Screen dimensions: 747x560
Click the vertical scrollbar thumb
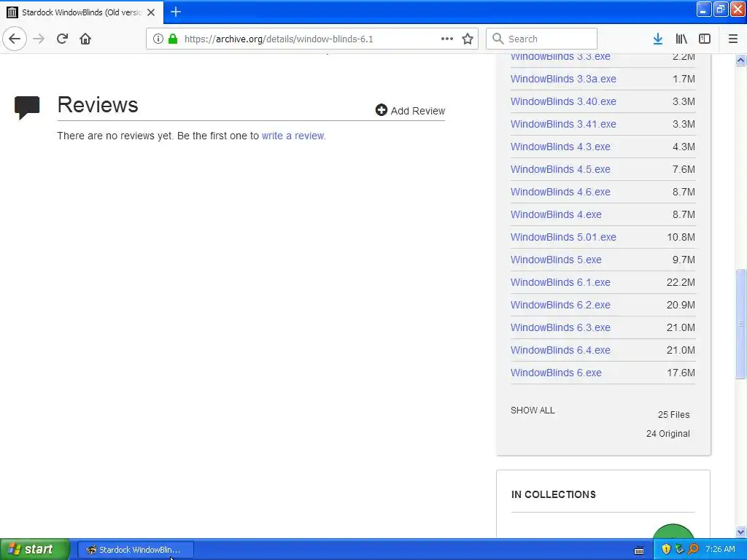click(x=741, y=324)
